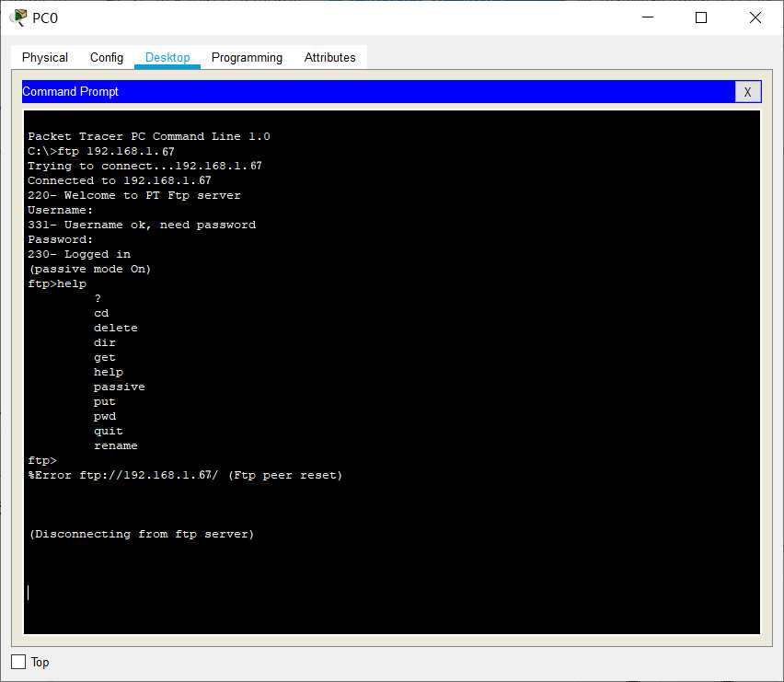Viewport: 784px width, 682px height.
Task: Click the PC0 Packet Tracer window icon
Action: (x=18, y=17)
